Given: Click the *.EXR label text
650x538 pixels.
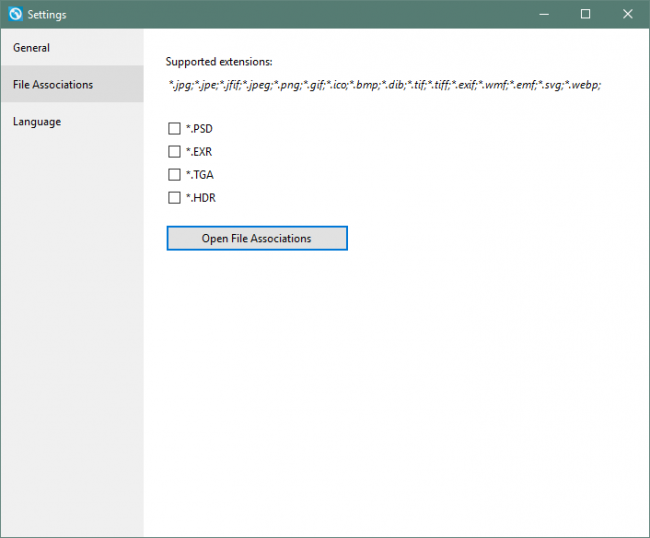Looking at the screenshot, I should tap(199, 152).
